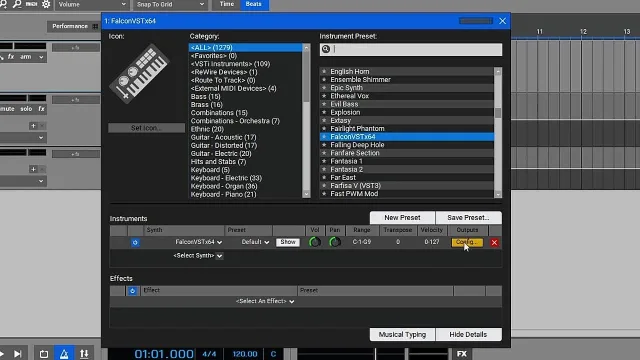This screenshot has height=360, width=640.
Task: Switch to the Time tab
Action: click(x=227, y=4)
